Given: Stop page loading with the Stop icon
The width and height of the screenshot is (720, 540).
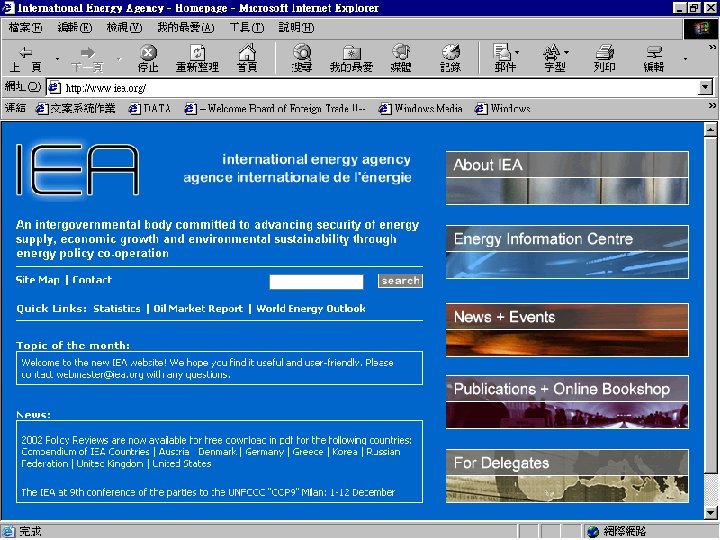Looking at the screenshot, I should pos(148,58).
